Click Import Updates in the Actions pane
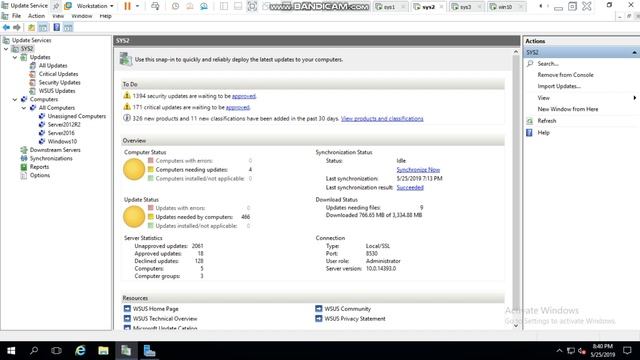 [x=559, y=87]
